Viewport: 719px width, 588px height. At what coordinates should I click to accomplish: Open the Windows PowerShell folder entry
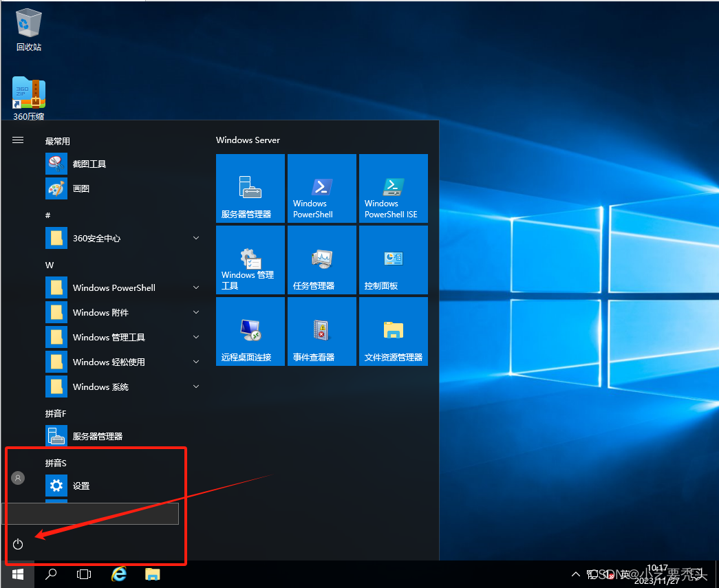tap(124, 287)
